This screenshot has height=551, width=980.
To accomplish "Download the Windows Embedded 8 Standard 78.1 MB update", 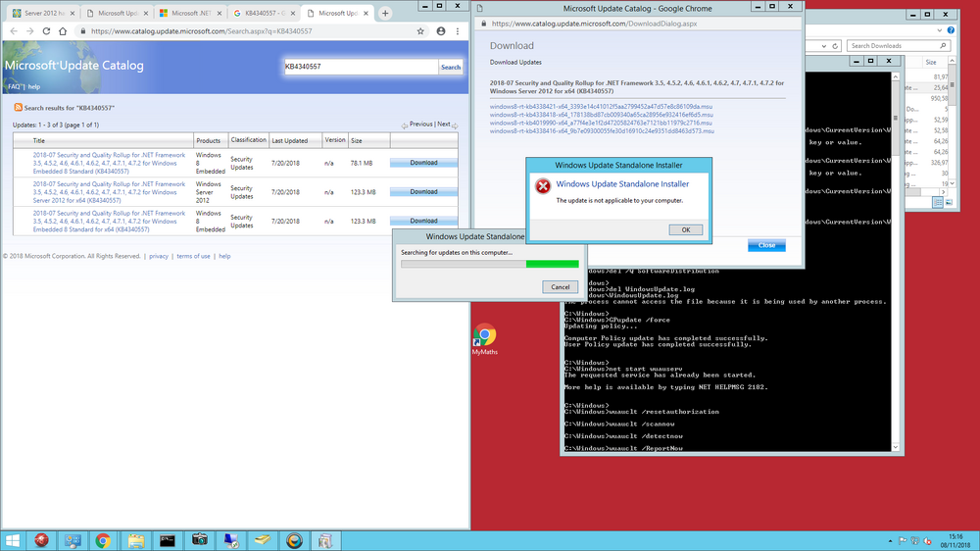I will 423,163.
